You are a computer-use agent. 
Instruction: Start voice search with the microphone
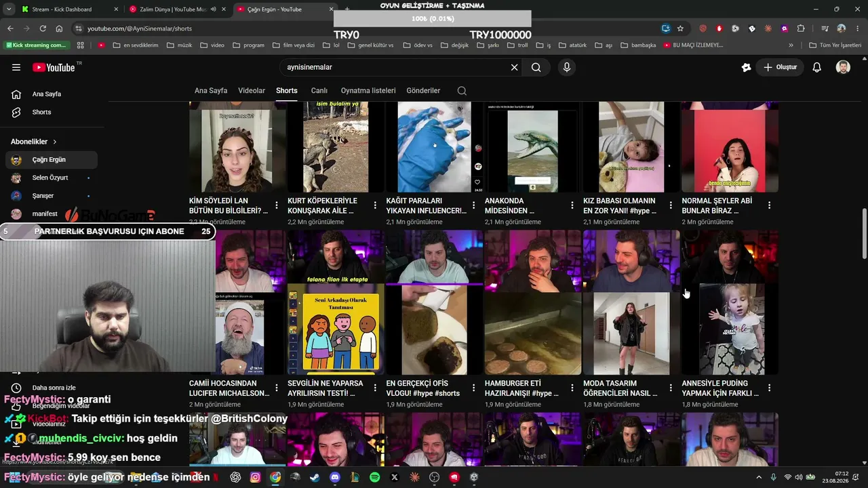567,67
